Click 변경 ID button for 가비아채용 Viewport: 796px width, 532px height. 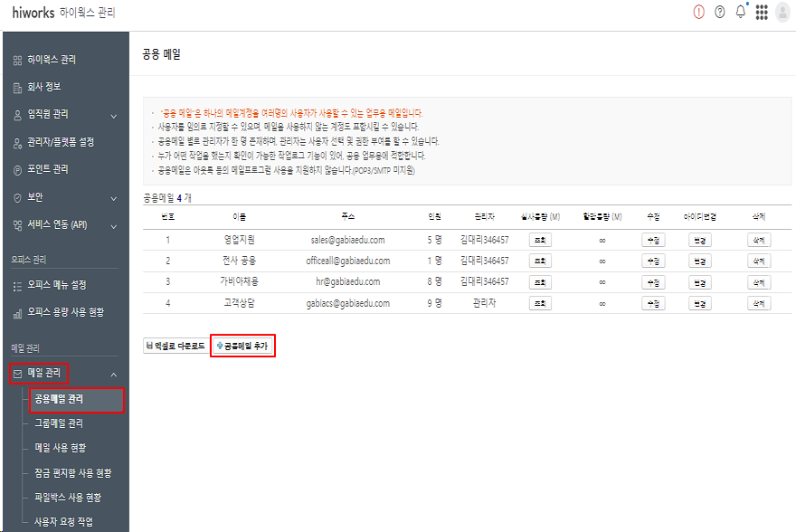pyautogui.click(x=700, y=282)
